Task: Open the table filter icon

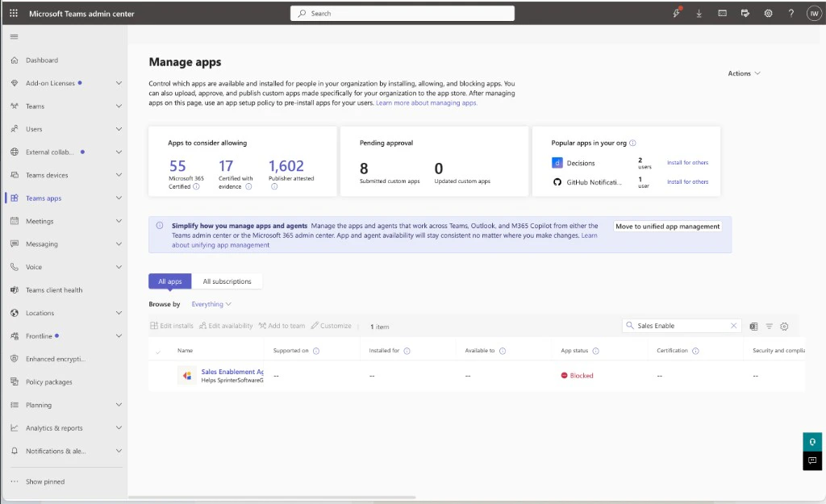Action: (769, 327)
